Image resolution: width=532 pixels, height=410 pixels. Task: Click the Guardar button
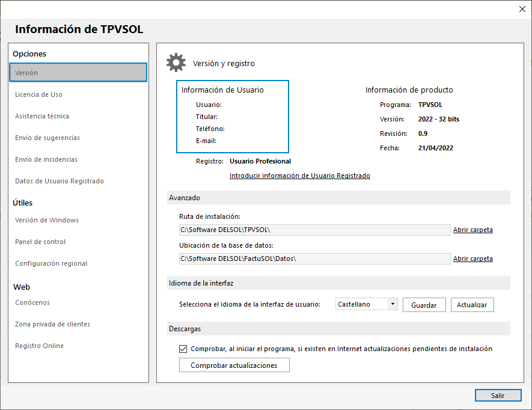point(424,305)
